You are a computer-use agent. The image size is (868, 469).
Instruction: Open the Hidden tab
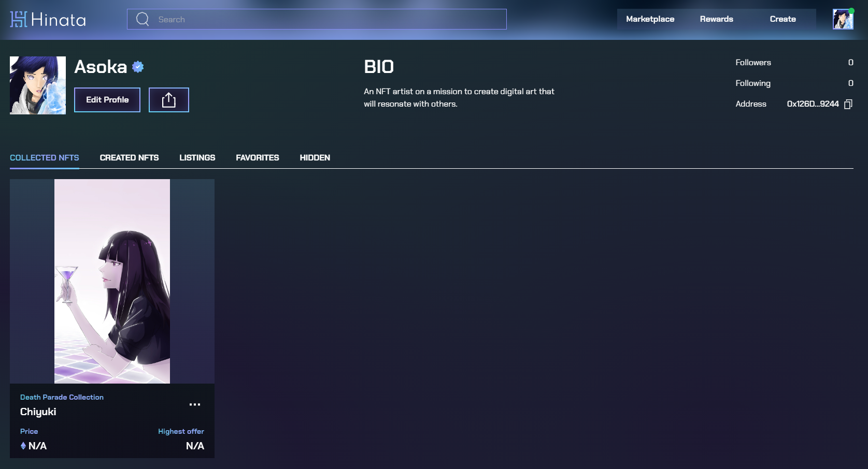315,158
